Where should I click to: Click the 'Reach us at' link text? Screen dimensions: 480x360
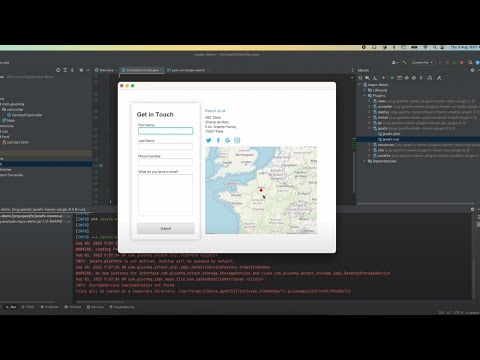(x=215, y=111)
